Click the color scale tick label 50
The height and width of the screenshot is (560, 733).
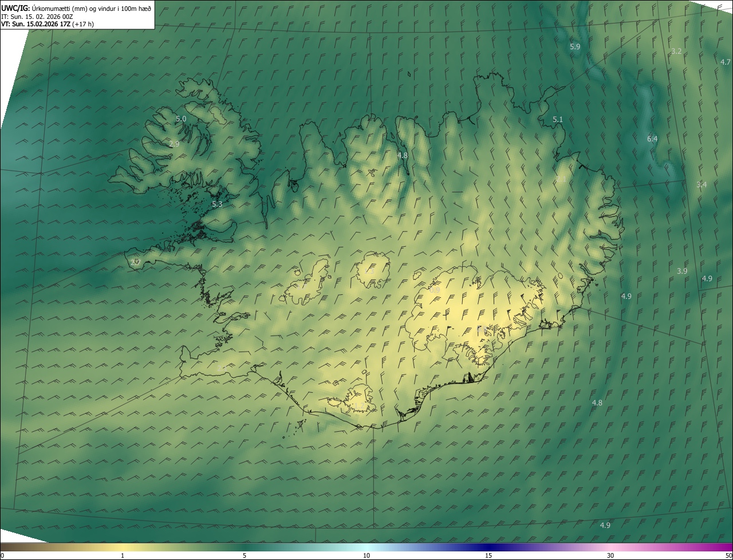tap(728, 555)
